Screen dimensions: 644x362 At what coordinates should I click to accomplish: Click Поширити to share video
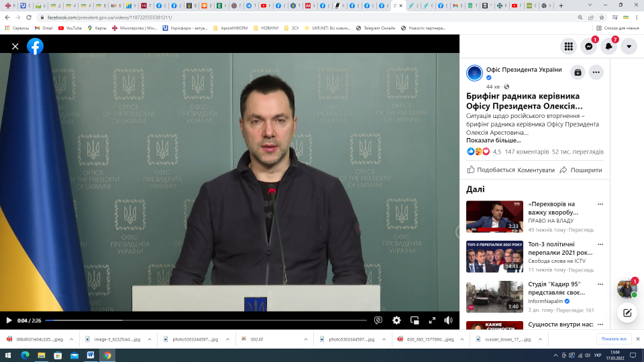[580, 170]
